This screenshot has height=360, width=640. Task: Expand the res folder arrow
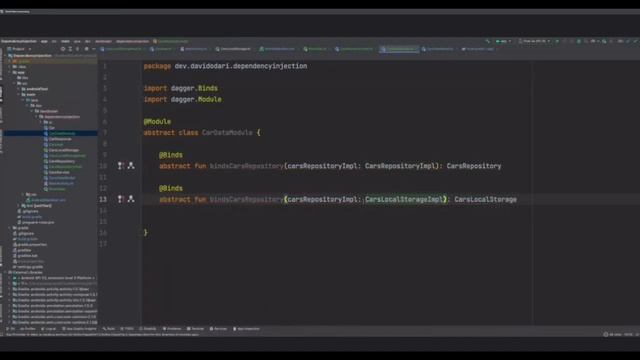click(x=23, y=194)
